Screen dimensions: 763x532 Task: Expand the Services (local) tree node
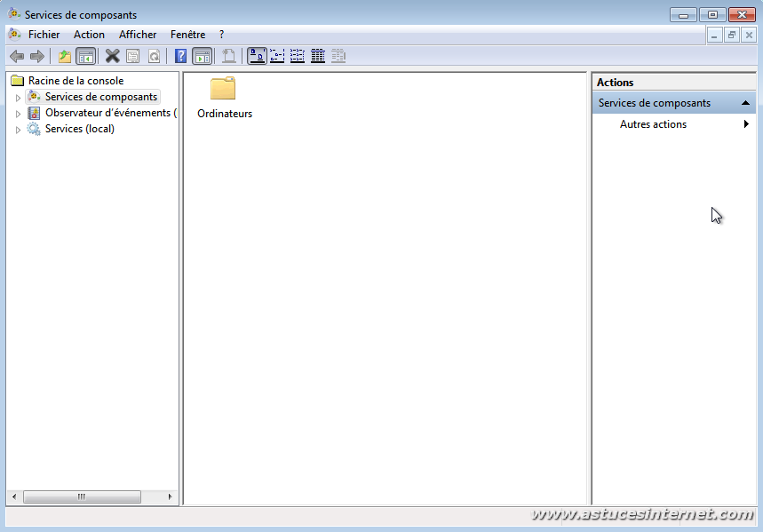[x=18, y=130]
